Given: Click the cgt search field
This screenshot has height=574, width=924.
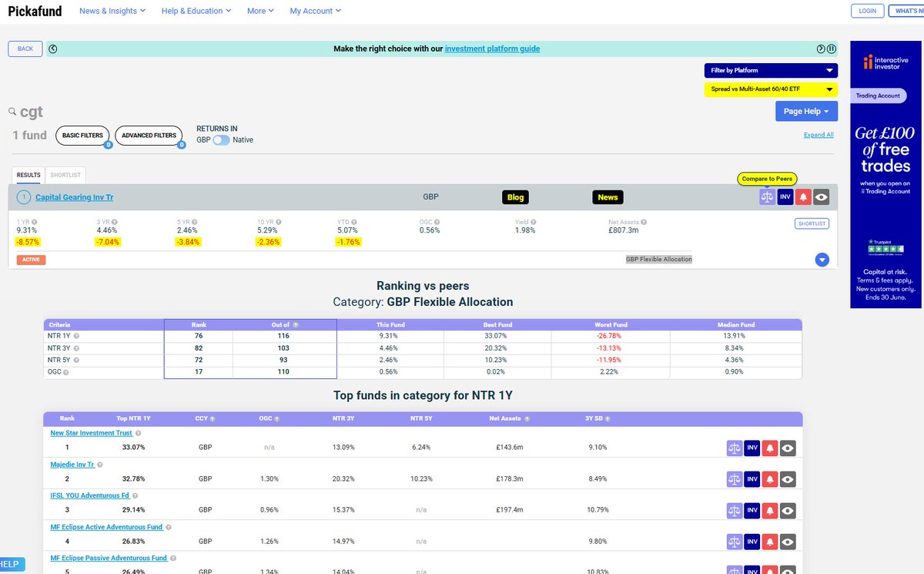Looking at the screenshot, I should (32, 112).
